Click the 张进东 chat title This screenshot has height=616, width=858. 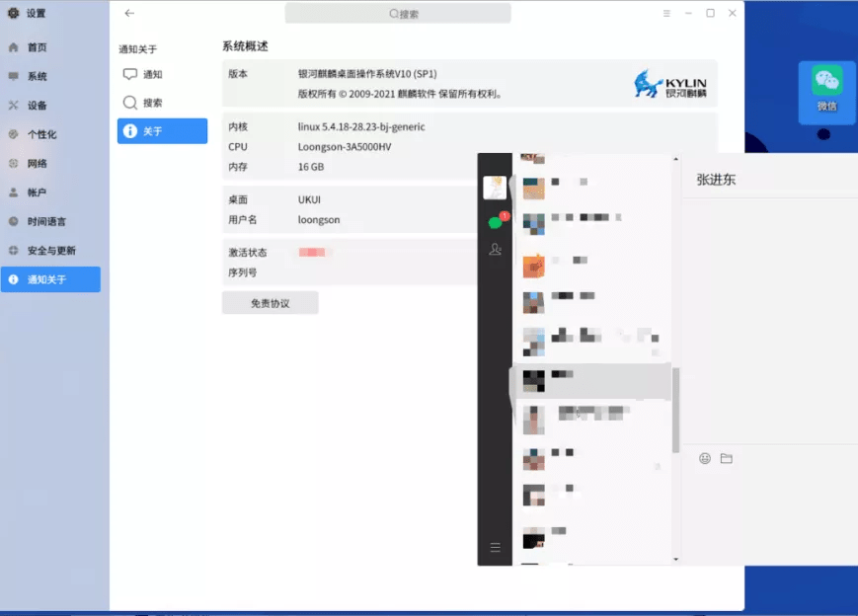716,180
